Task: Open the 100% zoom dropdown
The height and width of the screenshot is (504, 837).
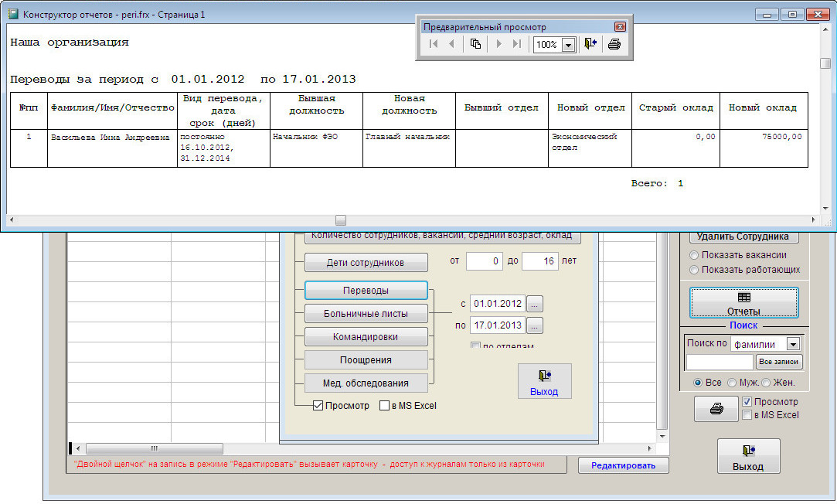Action: [568, 45]
